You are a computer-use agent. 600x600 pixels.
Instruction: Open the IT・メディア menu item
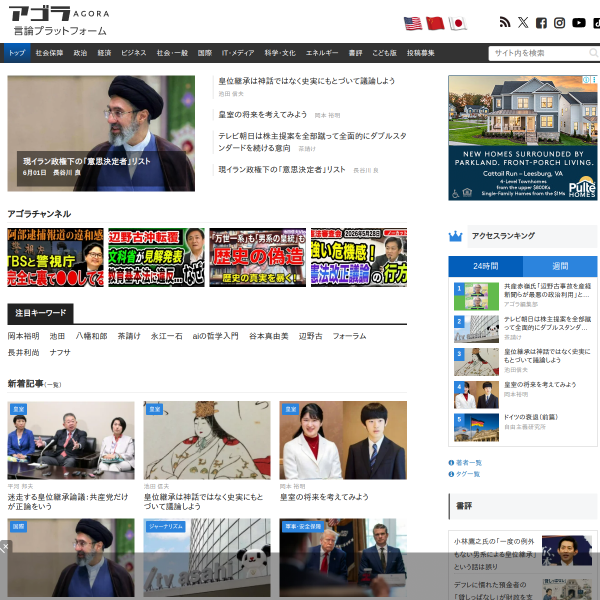(238, 53)
